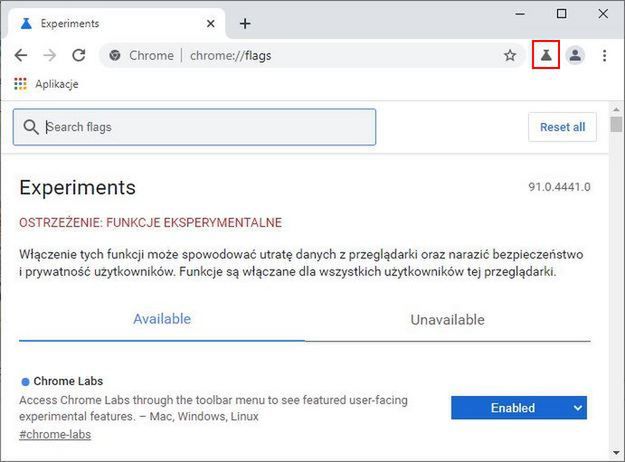625x462 pixels.
Task: Go back to the previous page
Action: 21,55
